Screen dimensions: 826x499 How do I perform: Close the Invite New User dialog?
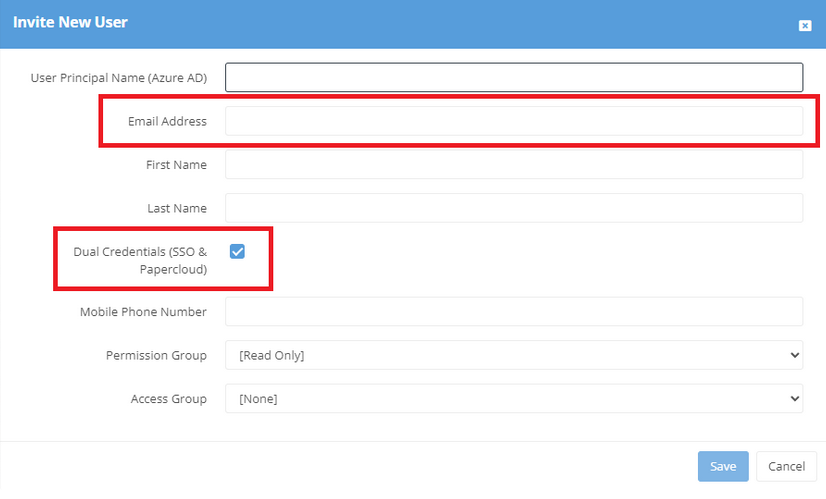[x=804, y=25]
